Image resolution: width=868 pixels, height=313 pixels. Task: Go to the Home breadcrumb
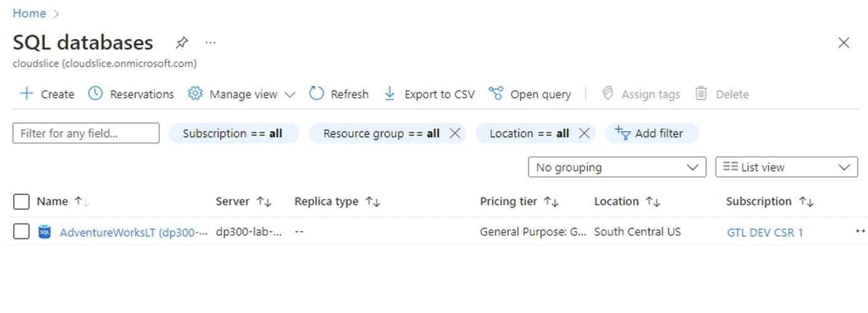pyautogui.click(x=29, y=13)
